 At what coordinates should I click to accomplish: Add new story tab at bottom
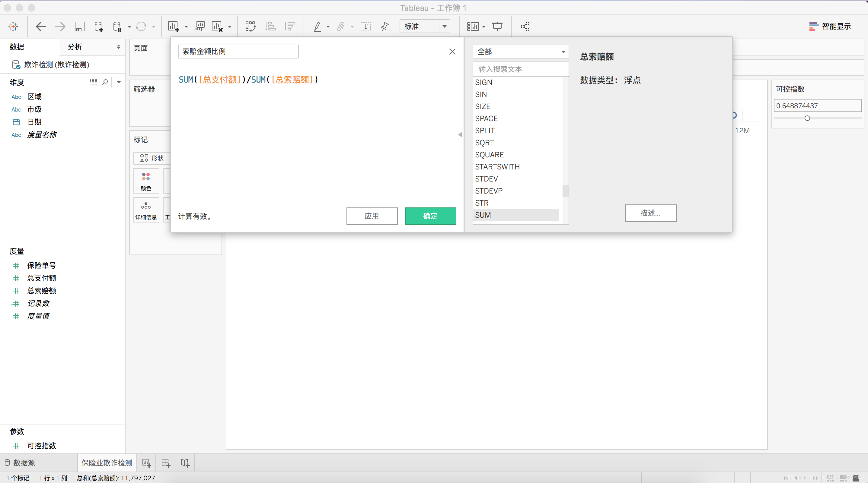tap(185, 463)
